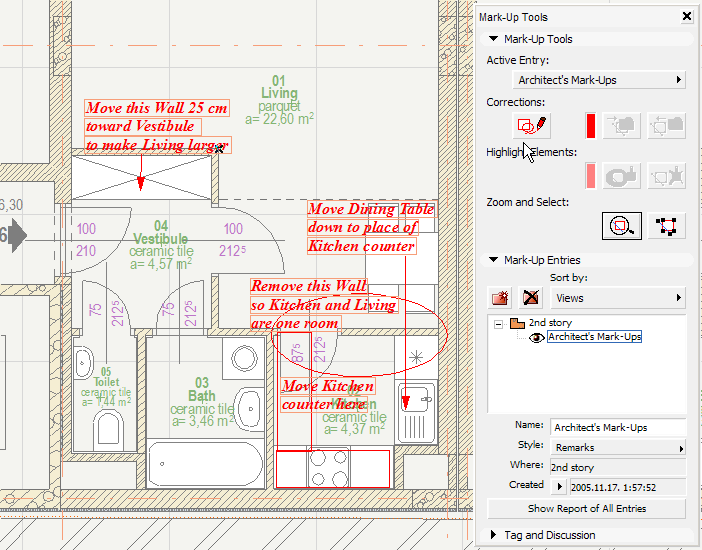Image resolution: width=702 pixels, height=550 pixels.
Task: Click the kitchen sink symbol
Action: pyautogui.click(x=416, y=411)
